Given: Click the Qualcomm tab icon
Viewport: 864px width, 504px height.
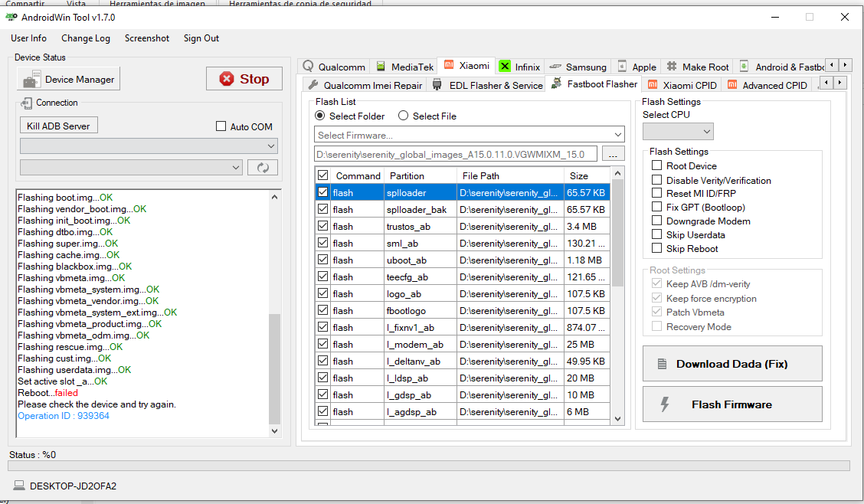Looking at the screenshot, I should (x=308, y=66).
